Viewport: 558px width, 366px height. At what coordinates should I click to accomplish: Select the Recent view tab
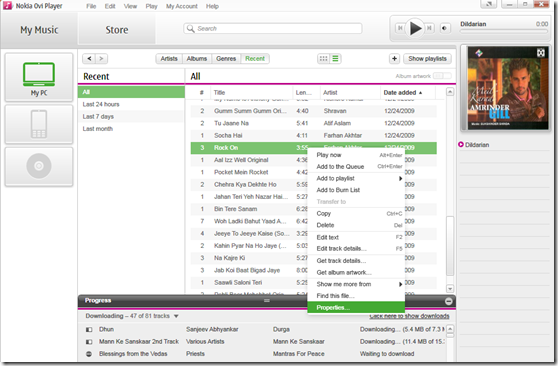tap(255, 58)
